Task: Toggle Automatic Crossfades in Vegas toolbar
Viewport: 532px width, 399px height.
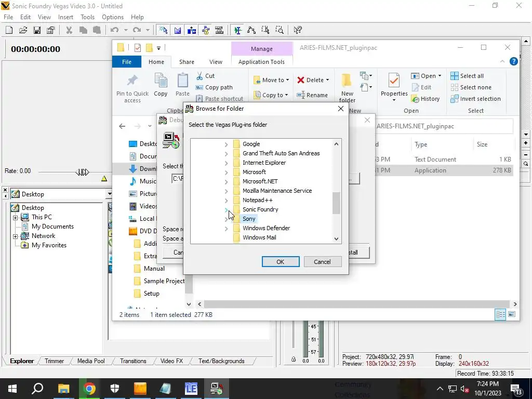Action: (178, 30)
